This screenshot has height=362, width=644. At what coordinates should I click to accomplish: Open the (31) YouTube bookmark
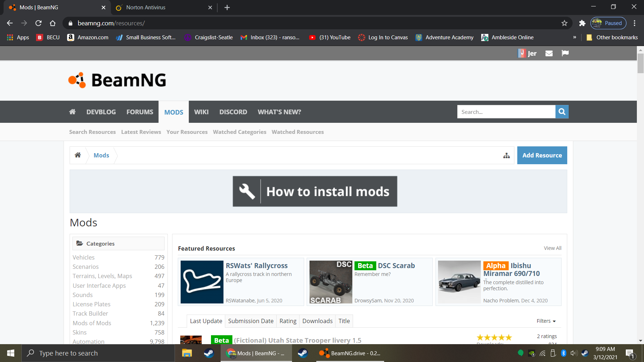tap(330, 37)
